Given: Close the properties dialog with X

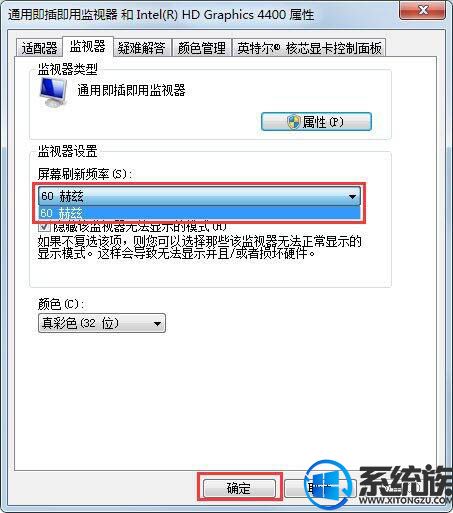Looking at the screenshot, I should 422,10.
